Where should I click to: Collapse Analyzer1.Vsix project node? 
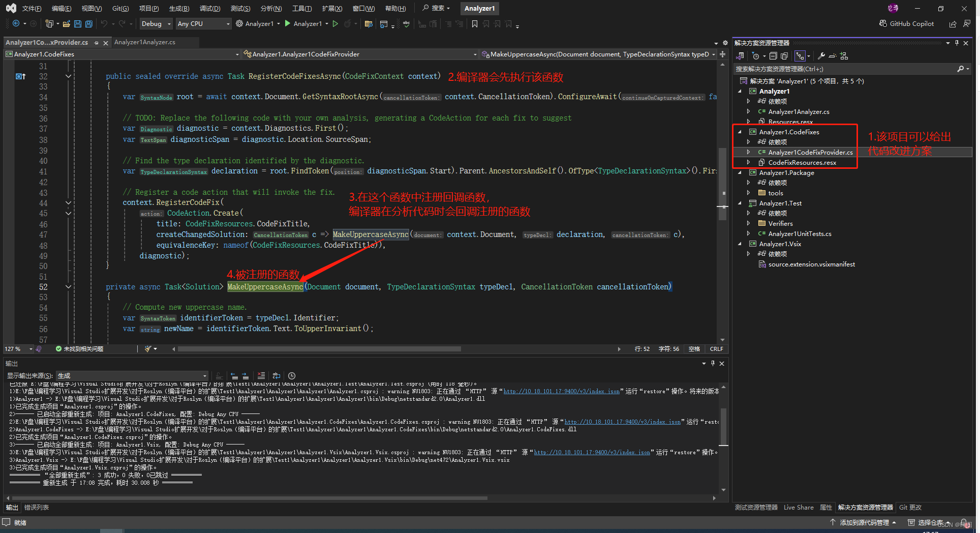(740, 244)
